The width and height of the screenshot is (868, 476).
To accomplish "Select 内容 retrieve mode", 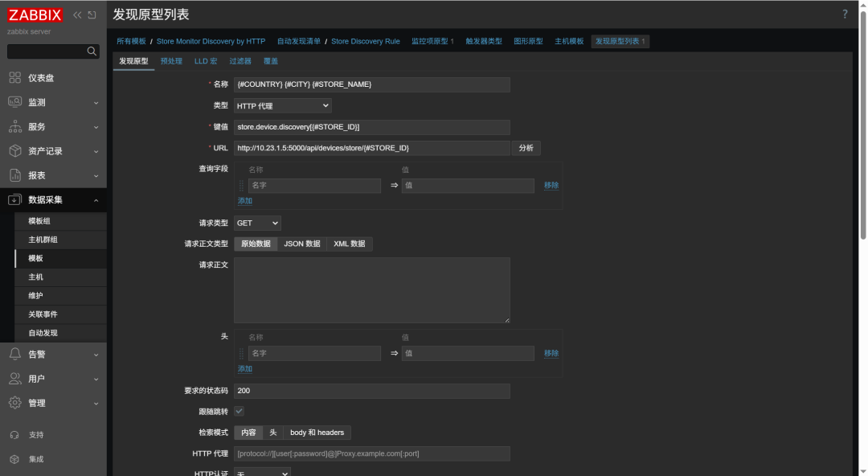I will tap(248, 433).
